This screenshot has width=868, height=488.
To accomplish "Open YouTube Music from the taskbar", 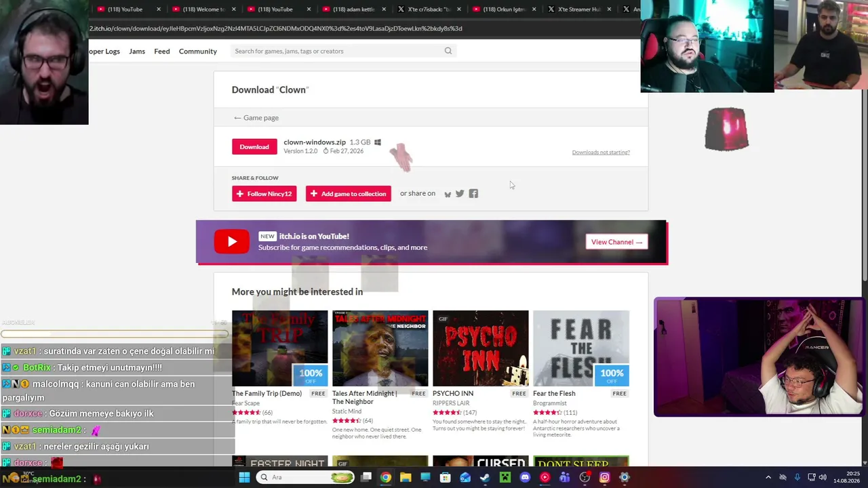I will click(x=545, y=477).
